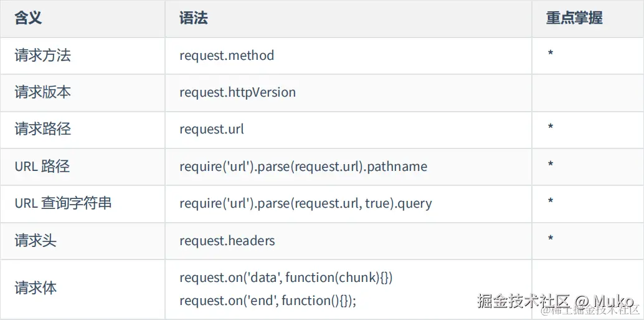This screenshot has height=320, width=644.
Task: Click the asterisk in the 请求方法 row
Action: pos(551,54)
